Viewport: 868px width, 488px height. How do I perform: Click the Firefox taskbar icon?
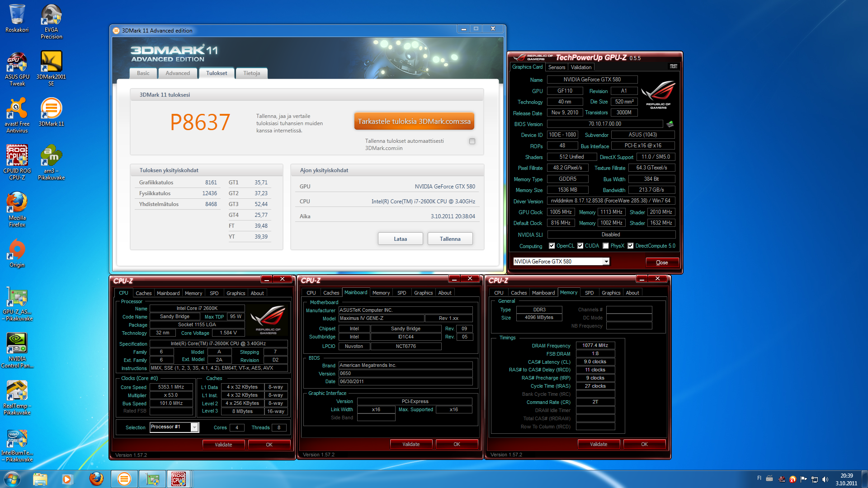(96, 479)
